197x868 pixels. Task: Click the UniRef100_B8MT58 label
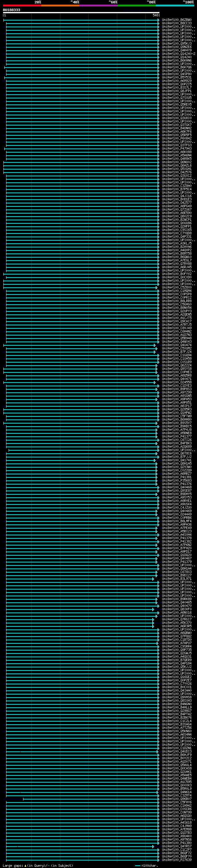(x=176, y=254)
